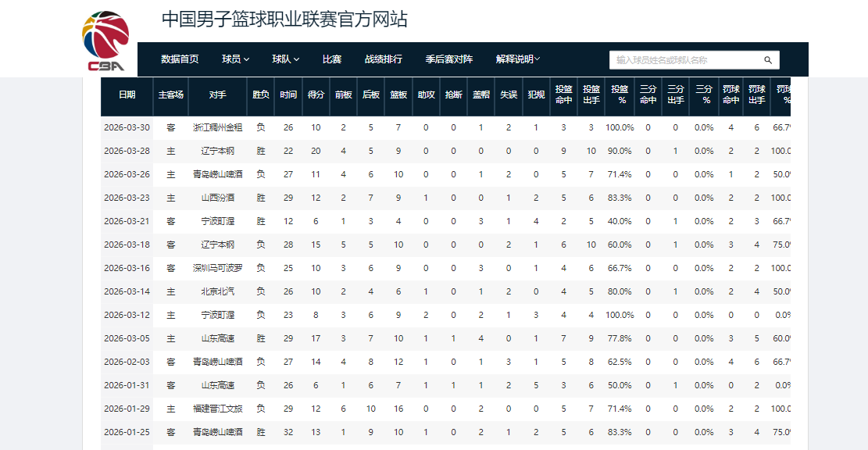Expand the 球队 dropdown menu

(x=286, y=59)
